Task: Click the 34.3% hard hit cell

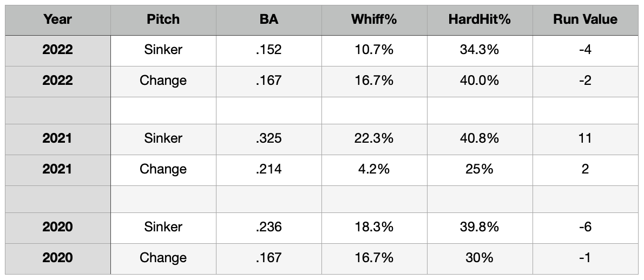Action: point(479,50)
